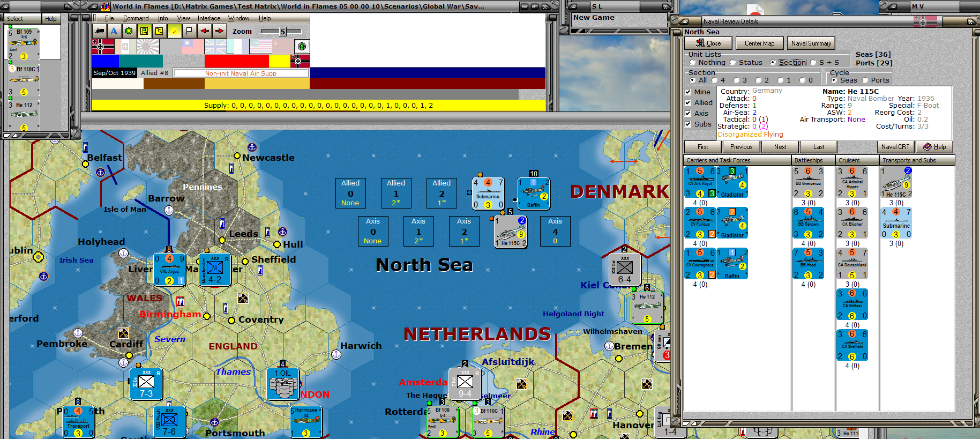
Task: Click the green circular button beside flags
Action: [x=302, y=47]
